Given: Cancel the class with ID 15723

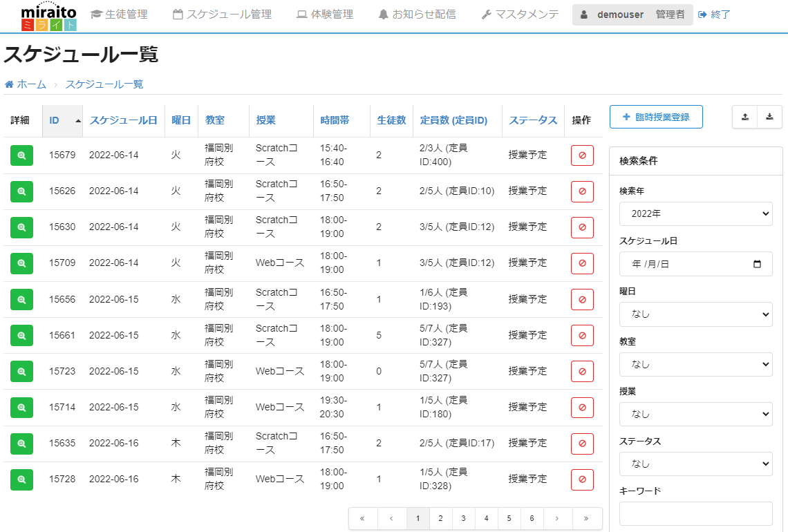Looking at the screenshot, I should coord(582,371).
